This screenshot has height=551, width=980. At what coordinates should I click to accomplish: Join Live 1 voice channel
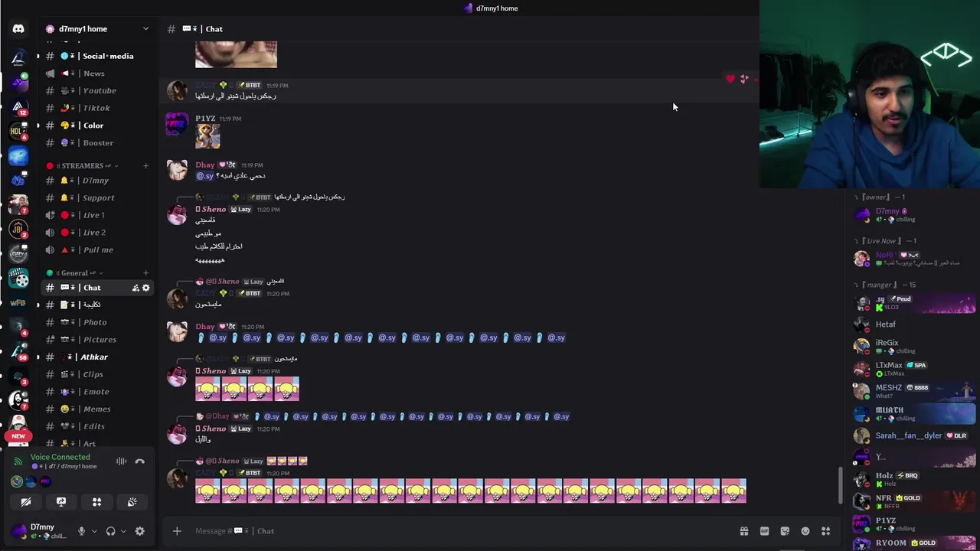(98, 215)
